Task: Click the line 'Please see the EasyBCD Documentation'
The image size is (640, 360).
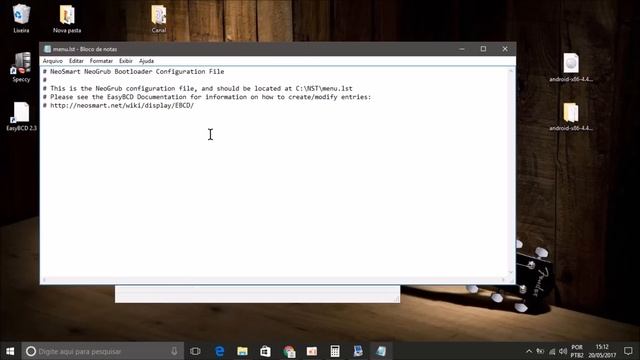Action: pyautogui.click(x=207, y=97)
